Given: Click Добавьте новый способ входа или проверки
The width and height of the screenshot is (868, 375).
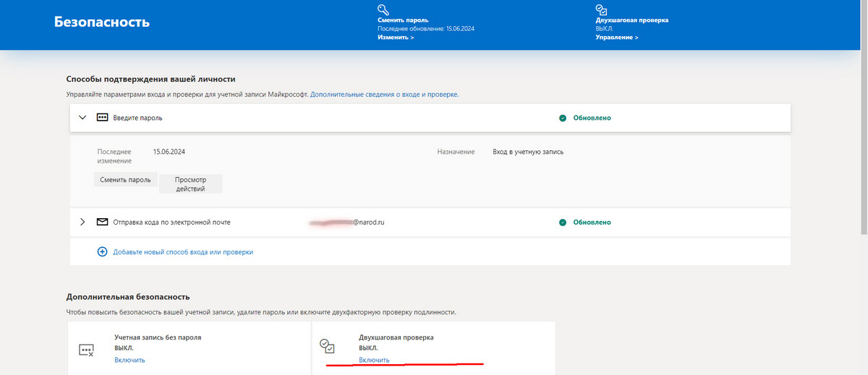Looking at the screenshot, I should click(183, 252).
